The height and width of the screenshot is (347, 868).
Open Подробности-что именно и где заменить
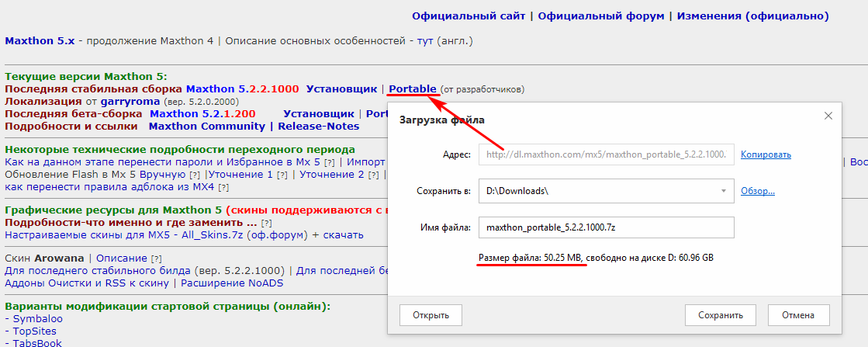130,222
